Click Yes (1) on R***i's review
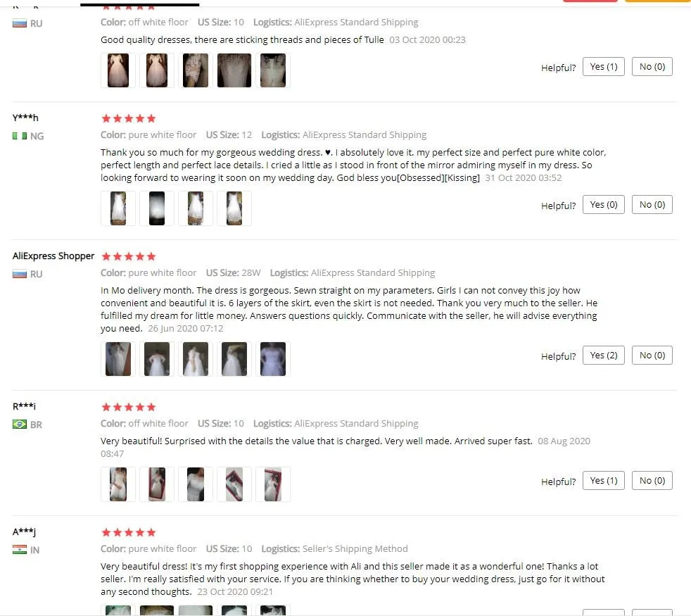Image resolution: width=691 pixels, height=616 pixels. click(603, 481)
